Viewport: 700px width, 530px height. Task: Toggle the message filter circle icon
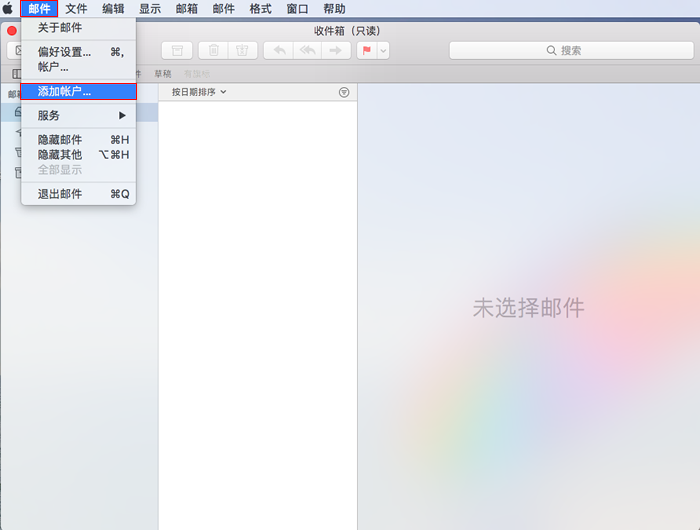pyautogui.click(x=344, y=92)
